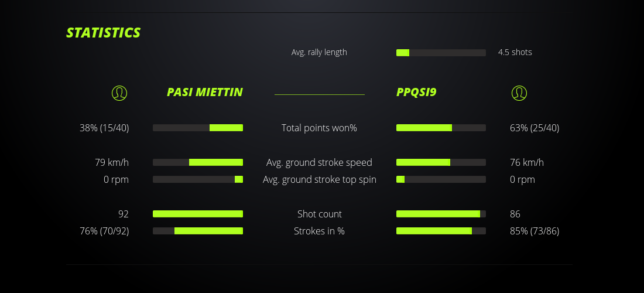Click PPQSI9's shot count bar
The width and height of the screenshot is (644, 293).
441,214
